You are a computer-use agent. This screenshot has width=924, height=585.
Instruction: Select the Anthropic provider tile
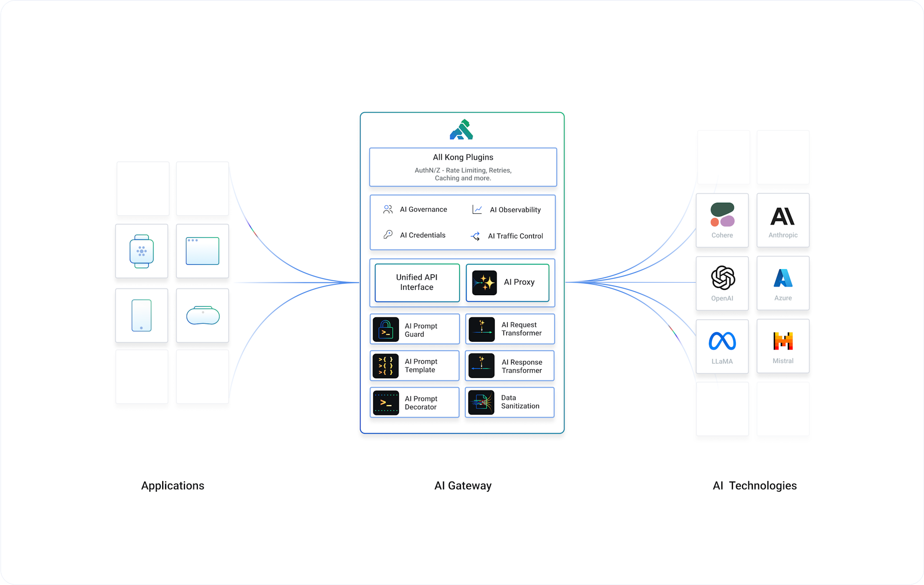click(783, 220)
